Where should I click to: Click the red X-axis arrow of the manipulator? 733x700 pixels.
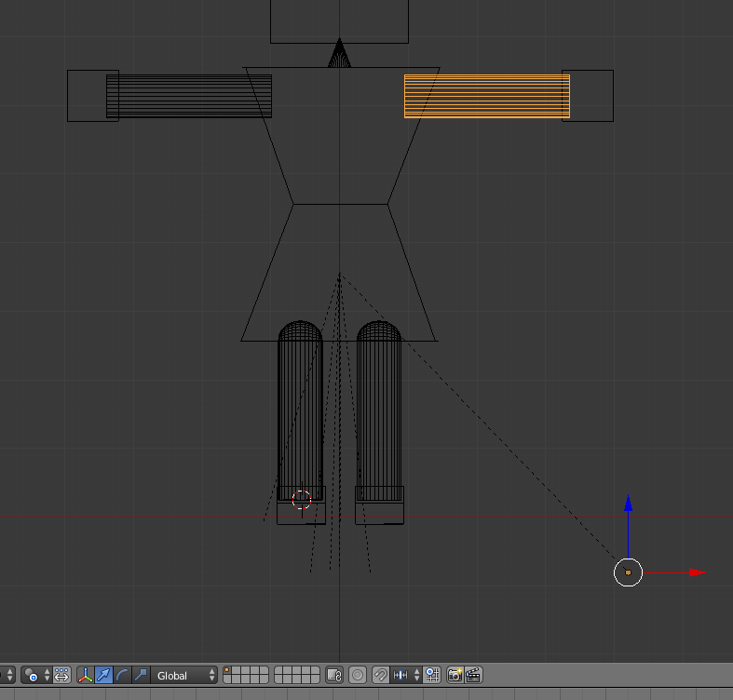(695, 572)
